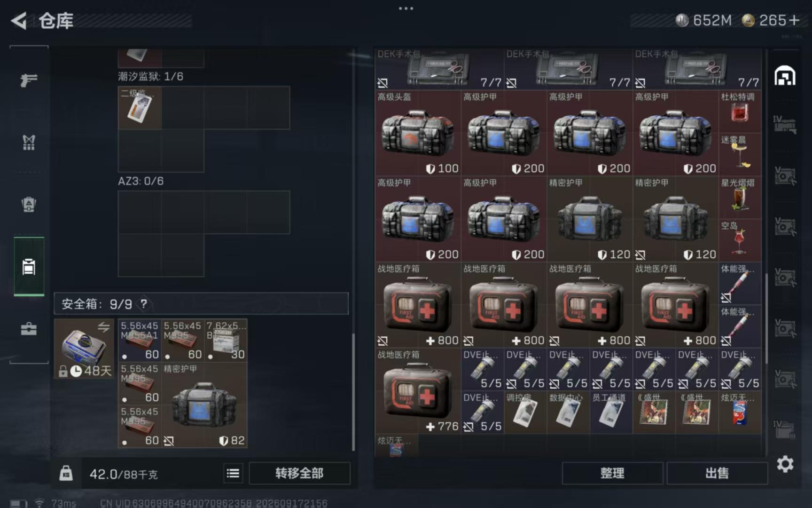812x508 pixels.
Task: Click the left inventory panel scrollbar
Action: 353,392
